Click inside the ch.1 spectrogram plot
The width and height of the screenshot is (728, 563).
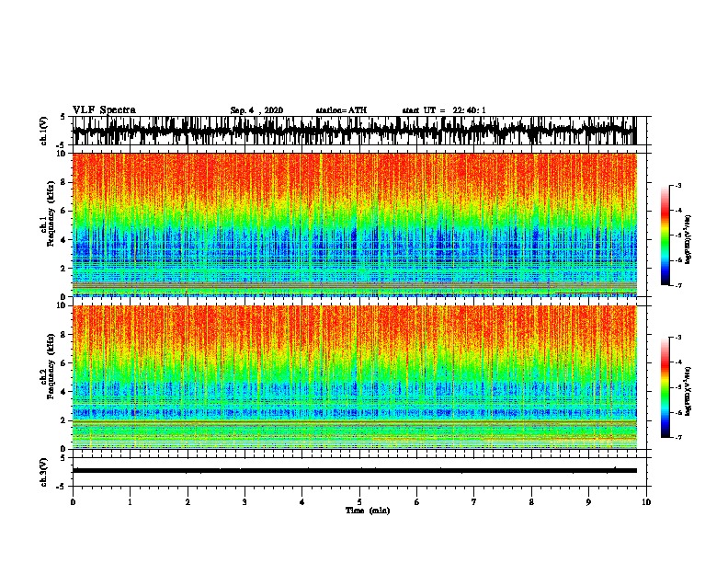tap(355, 224)
